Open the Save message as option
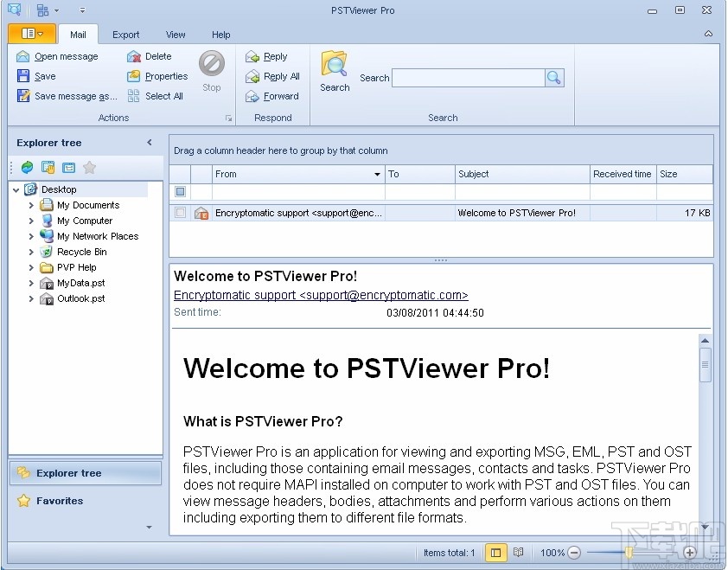 pyautogui.click(x=66, y=96)
